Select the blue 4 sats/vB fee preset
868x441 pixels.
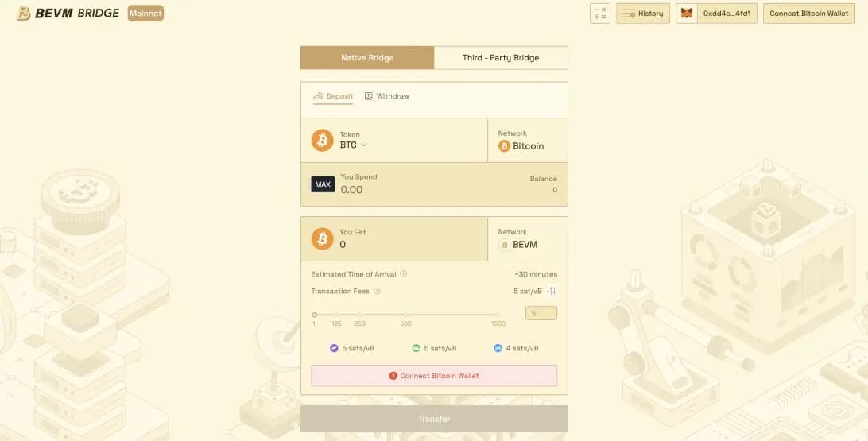tap(516, 348)
